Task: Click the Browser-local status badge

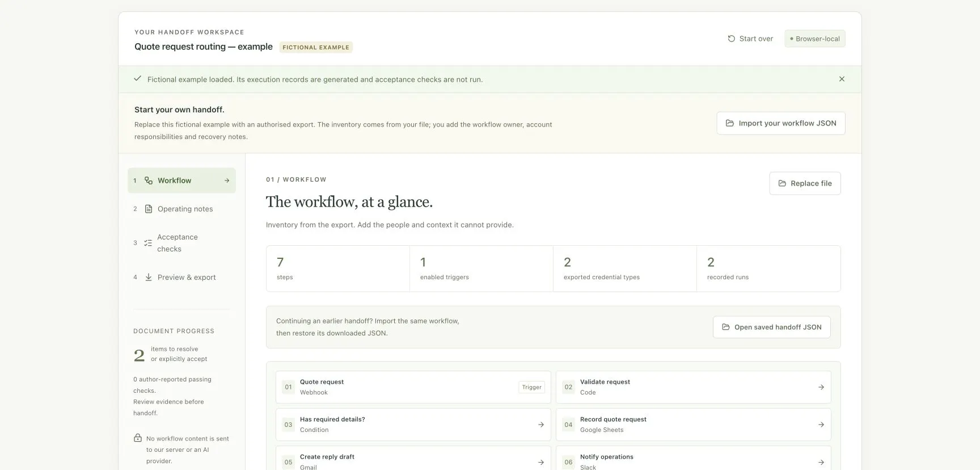Action: coord(815,39)
